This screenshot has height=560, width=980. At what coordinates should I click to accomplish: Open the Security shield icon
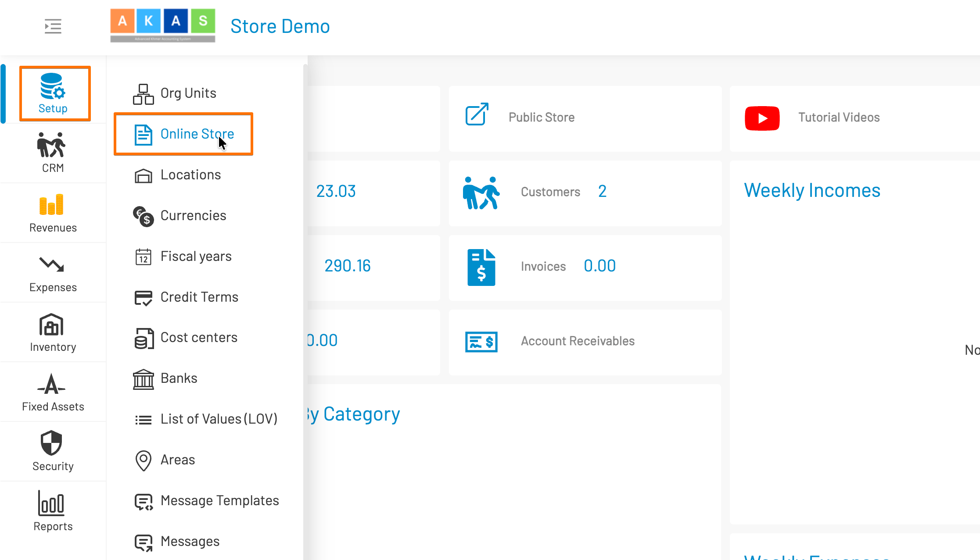[x=52, y=443]
